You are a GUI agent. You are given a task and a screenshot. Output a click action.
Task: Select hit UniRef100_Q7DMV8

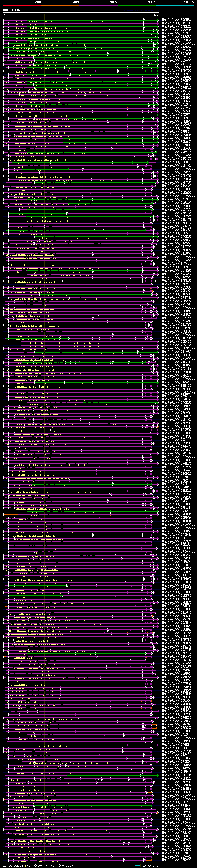click(x=177, y=121)
